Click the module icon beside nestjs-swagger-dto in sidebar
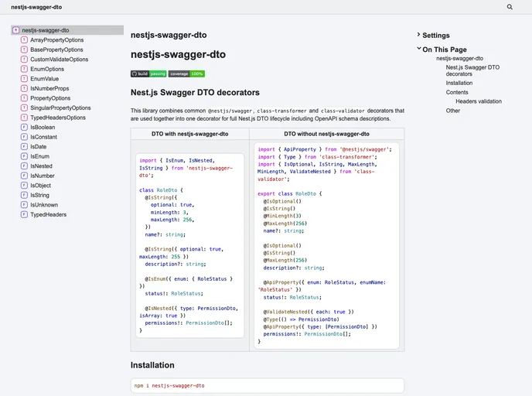The height and width of the screenshot is (396, 532). (x=16, y=30)
